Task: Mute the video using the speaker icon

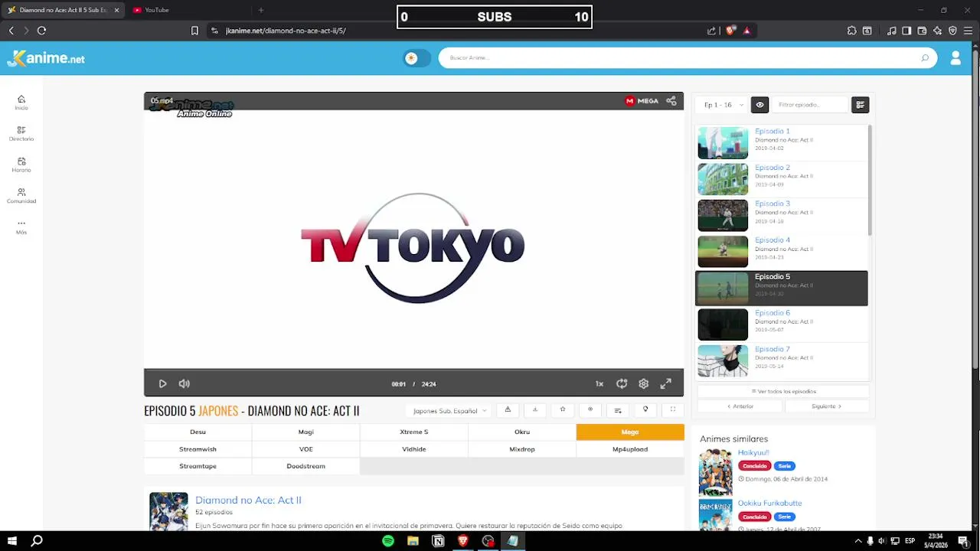Action: [184, 384]
